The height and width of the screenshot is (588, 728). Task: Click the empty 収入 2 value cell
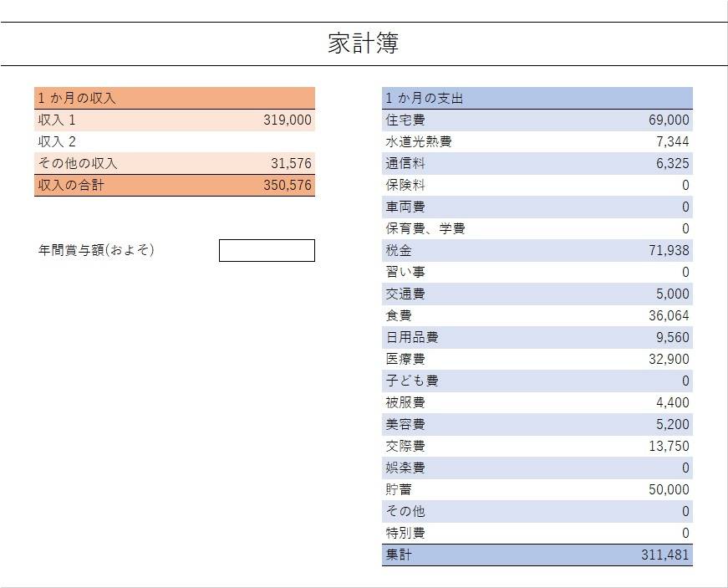click(267, 141)
